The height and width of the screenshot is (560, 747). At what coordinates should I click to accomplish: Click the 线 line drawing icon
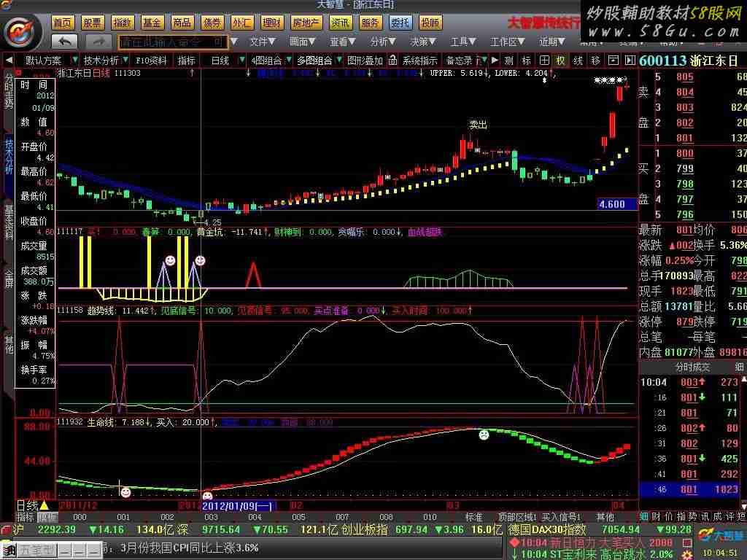pyautogui.click(x=578, y=61)
